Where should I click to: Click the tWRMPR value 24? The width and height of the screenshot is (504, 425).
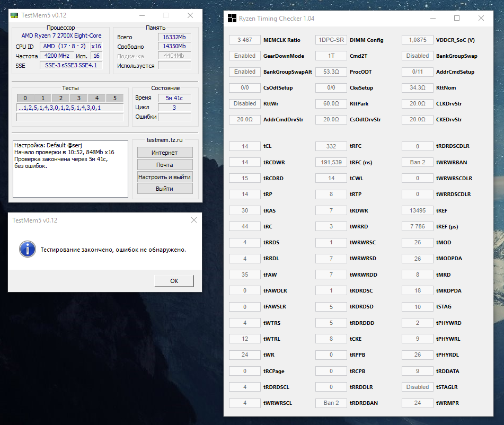coord(418,403)
